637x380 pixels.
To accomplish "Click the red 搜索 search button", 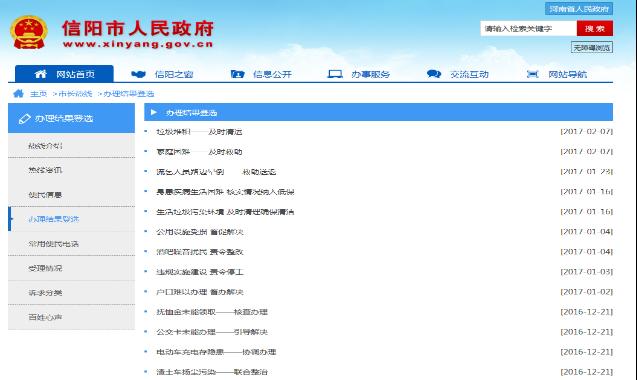I will [x=595, y=28].
